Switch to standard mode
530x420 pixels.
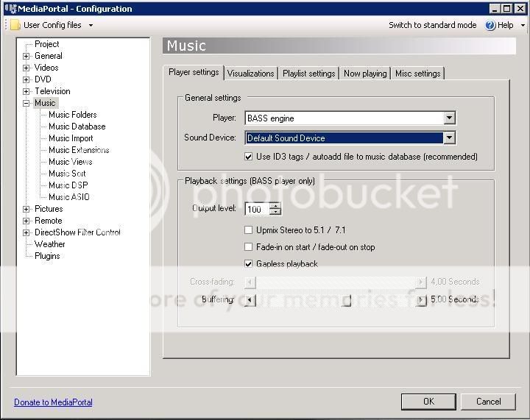pyautogui.click(x=432, y=25)
